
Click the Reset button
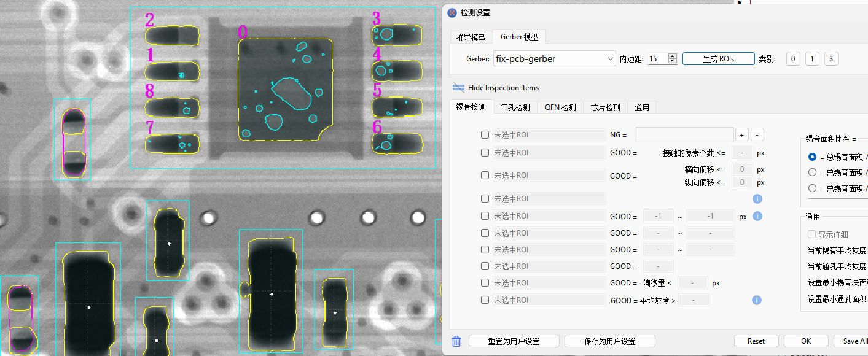click(x=756, y=341)
